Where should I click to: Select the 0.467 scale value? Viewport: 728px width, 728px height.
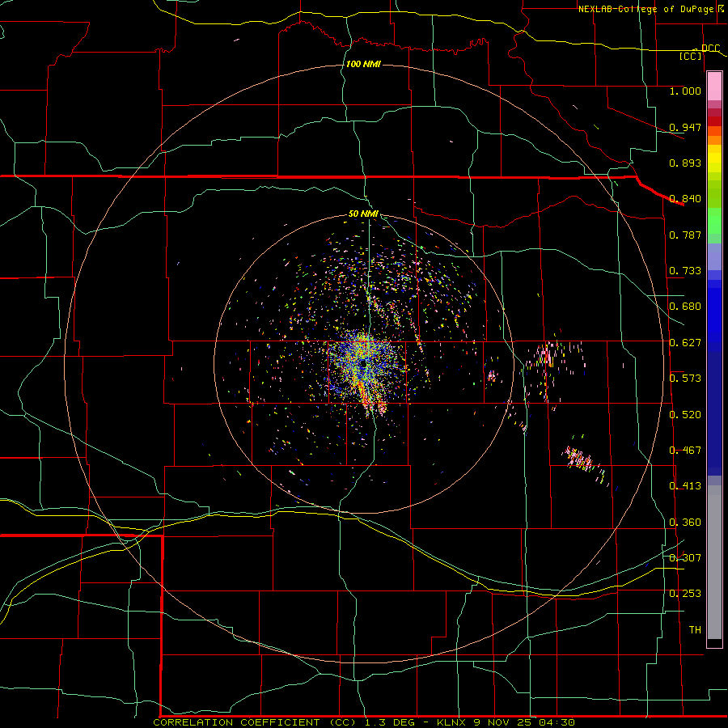[x=685, y=451]
